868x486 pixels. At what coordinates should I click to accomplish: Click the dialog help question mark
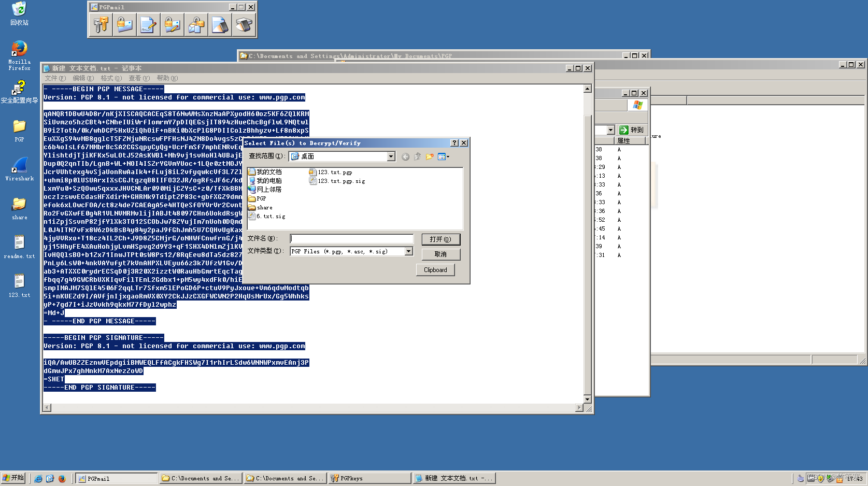point(454,143)
